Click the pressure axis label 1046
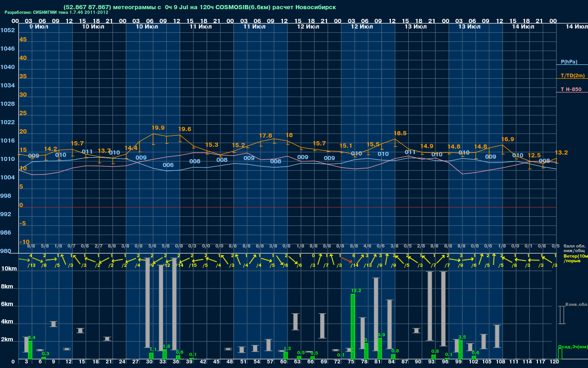Screen dimensions: 588x368 coord(7,49)
